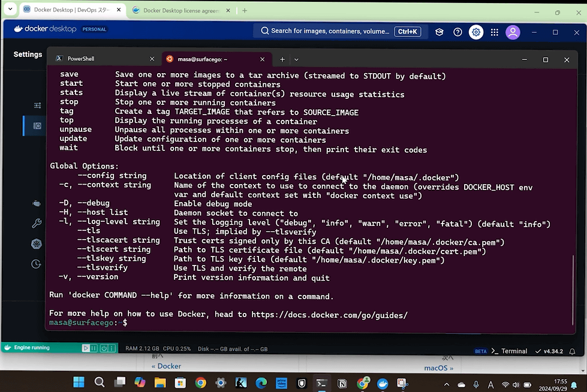The height and width of the screenshot is (392, 587).
Task: Expand the terminal profile dropdown arrow
Action: tap(296, 59)
